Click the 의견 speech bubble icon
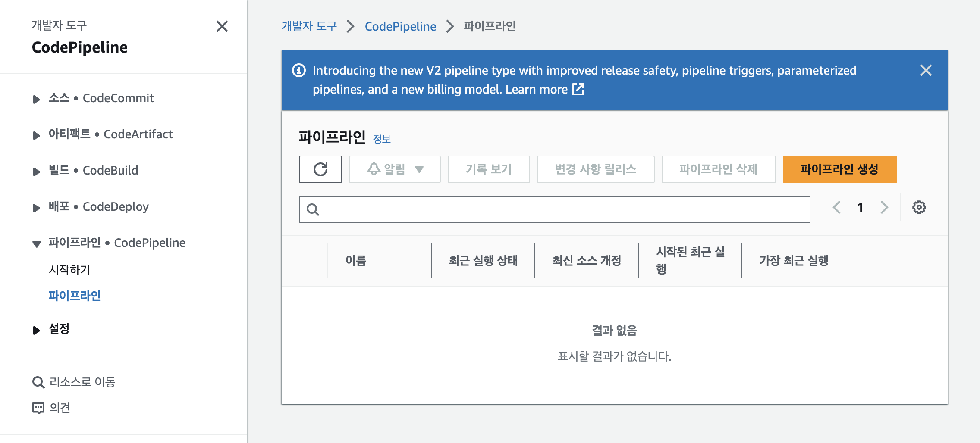Screen dimensions: 980x443 click(x=38, y=408)
